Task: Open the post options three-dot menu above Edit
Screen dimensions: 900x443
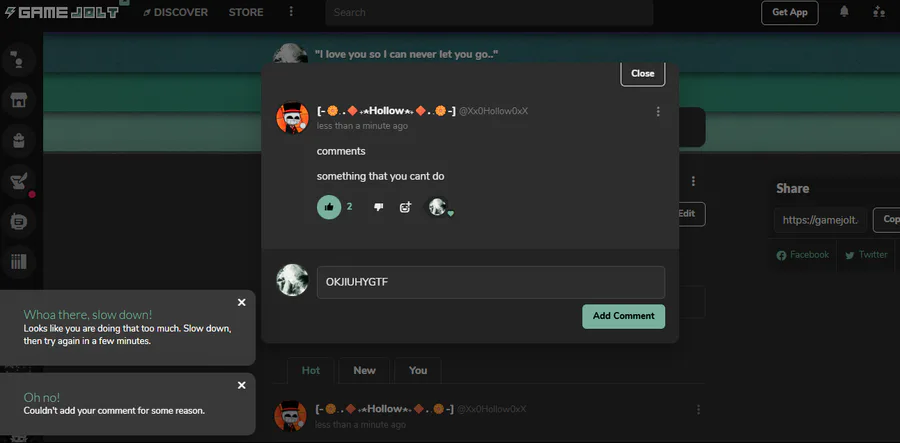Action: click(x=693, y=181)
